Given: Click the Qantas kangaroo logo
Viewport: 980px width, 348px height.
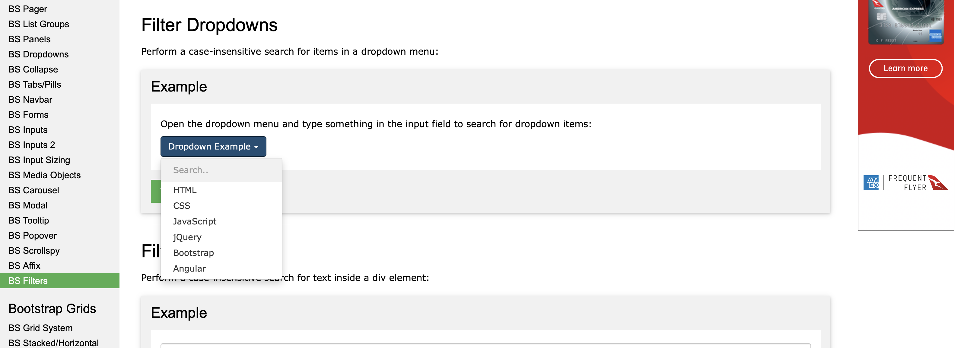Looking at the screenshot, I should pos(938,183).
